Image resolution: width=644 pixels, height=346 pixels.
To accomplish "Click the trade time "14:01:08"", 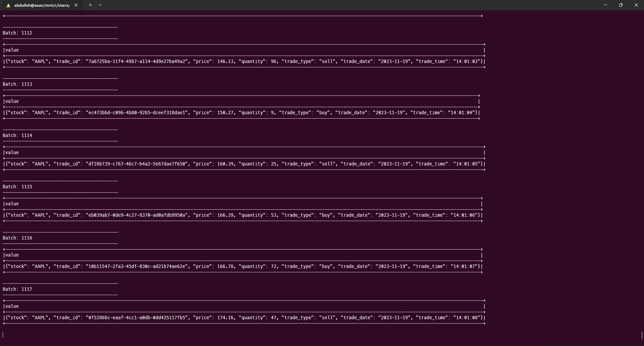I will pos(467,318).
